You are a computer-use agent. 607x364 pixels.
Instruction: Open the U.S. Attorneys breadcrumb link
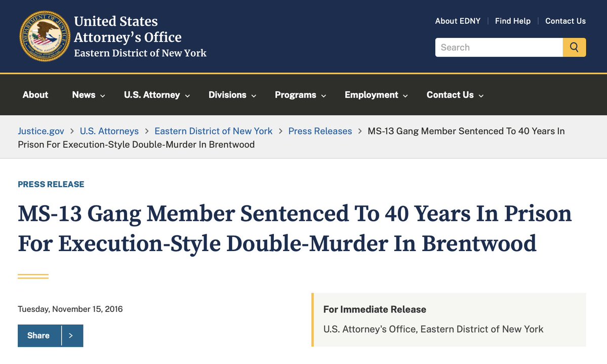pyautogui.click(x=109, y=131)
